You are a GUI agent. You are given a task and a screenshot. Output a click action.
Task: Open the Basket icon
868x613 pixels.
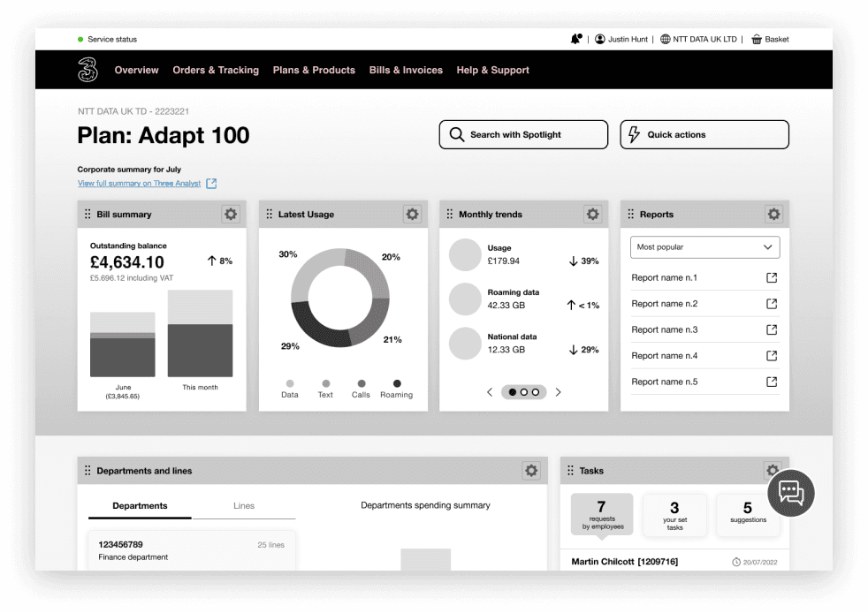[x=756, y=39]
